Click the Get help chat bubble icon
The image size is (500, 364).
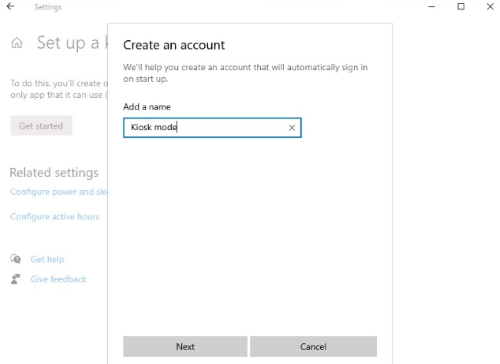tap(15, 259)
